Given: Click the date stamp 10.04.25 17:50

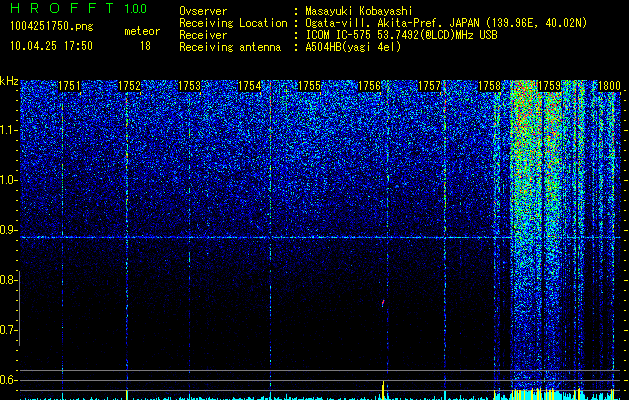Looking at the screenshot, I should pos(51,46).
